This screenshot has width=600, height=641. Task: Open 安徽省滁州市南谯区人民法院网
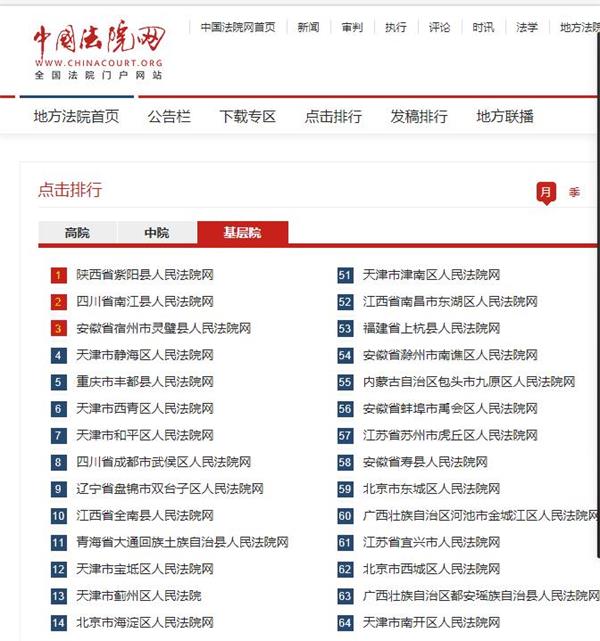pyautogui.click(x=450, y=355)
